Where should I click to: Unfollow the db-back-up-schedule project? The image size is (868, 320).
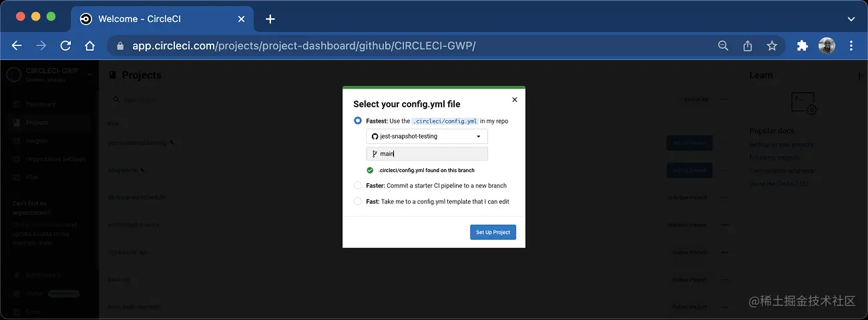[687, 198]
